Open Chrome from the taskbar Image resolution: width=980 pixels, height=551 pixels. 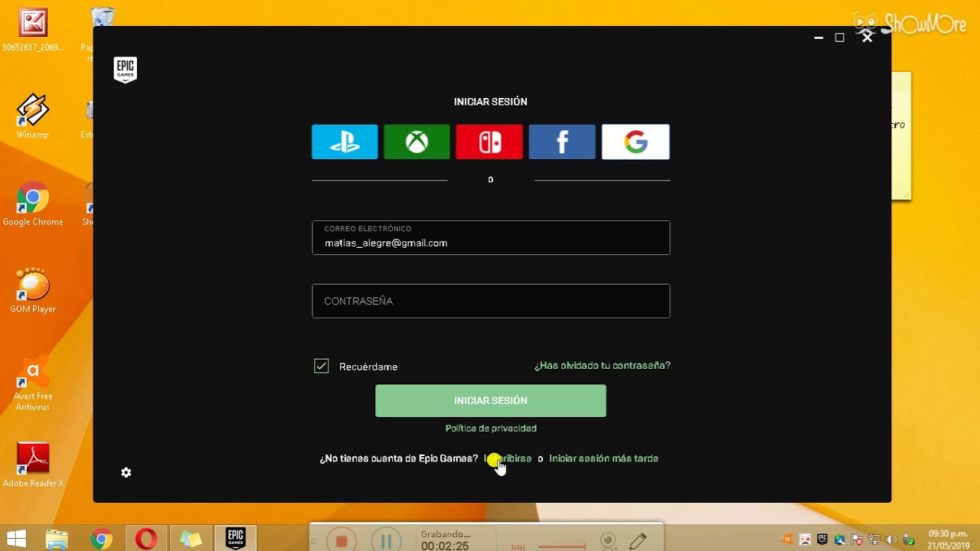pos(101,540)
